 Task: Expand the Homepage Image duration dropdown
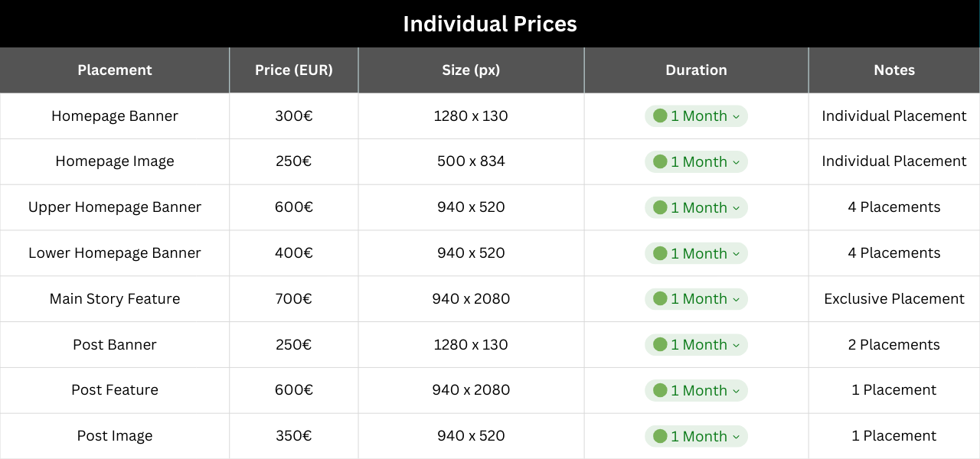696,162
